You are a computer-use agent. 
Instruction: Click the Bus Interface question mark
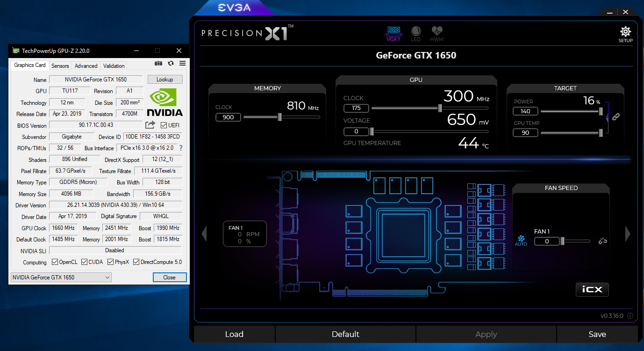181,148
